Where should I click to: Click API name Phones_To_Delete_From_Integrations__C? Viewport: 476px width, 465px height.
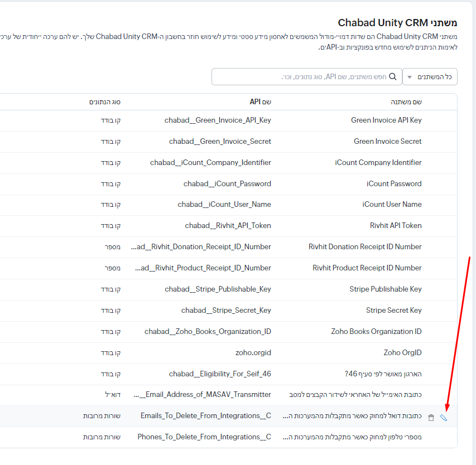(x=204, y=437)
